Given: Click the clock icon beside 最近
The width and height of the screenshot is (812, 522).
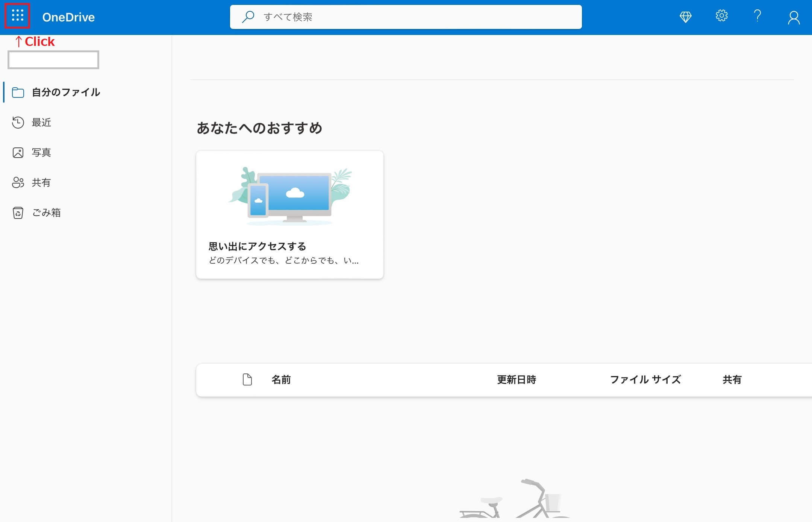Looking at the screenshot, I should (18, 123).
